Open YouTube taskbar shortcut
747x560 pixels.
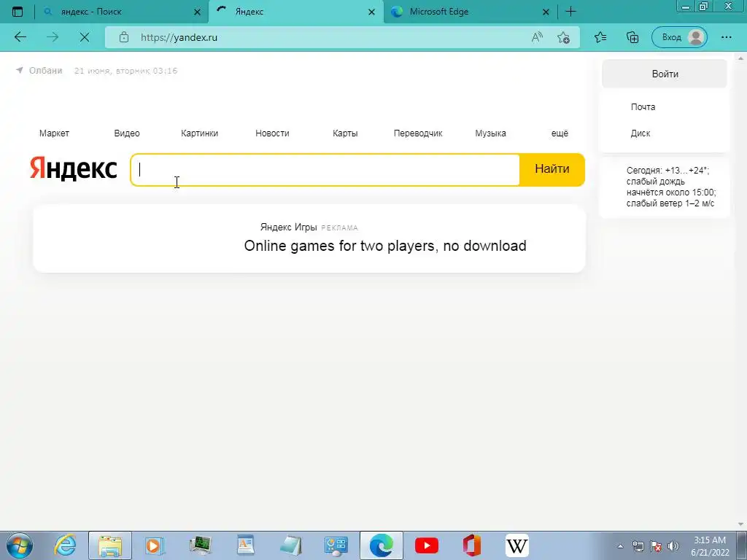pos(426,545)
